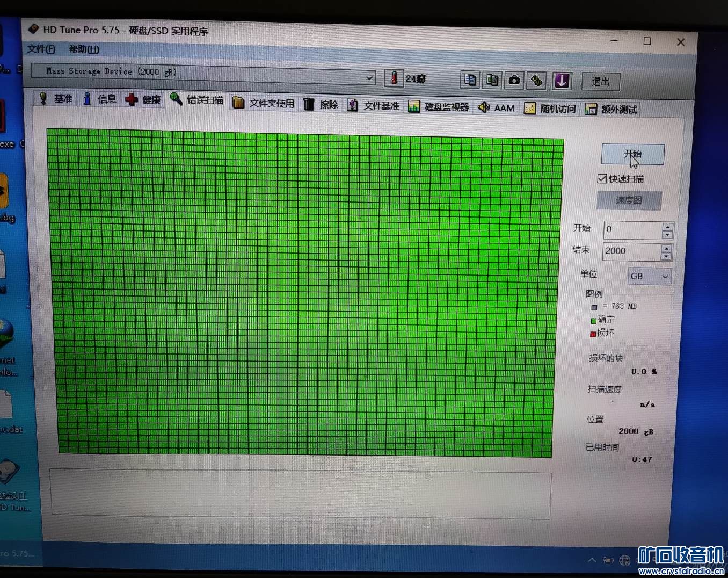Save screenshot with the camera icon
728x578 pixels.
[514, 81]
